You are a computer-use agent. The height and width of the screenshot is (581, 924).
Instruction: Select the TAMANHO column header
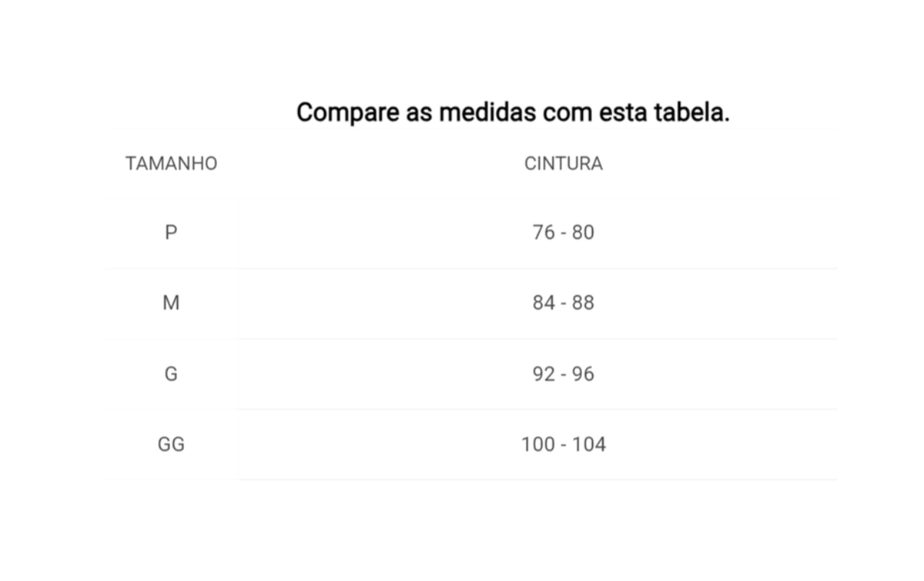click(171, 163)
